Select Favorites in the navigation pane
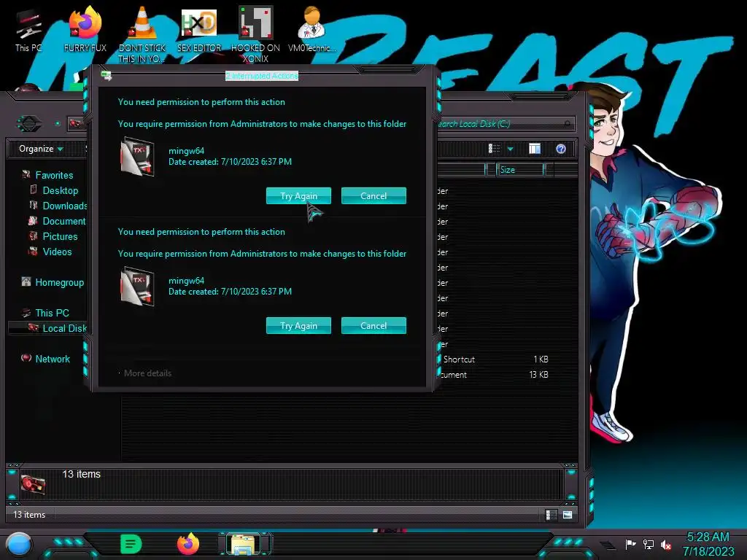This screenshot has width=747, height=560. 54,175
